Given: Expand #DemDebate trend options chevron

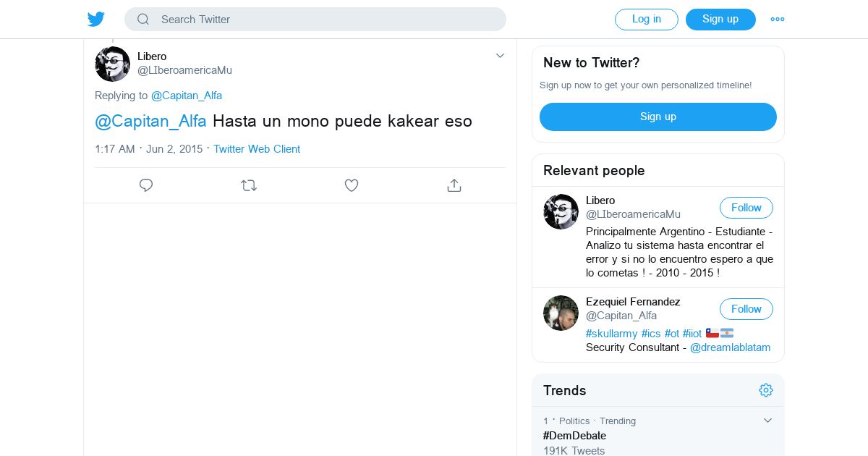Looking at the screenshot, I should [768, 421].
